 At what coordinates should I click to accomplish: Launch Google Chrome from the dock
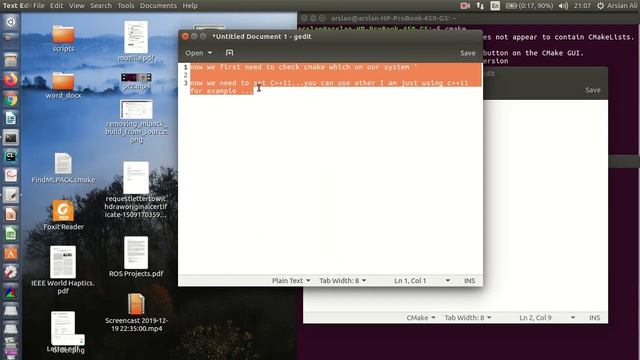pos(11,99)
